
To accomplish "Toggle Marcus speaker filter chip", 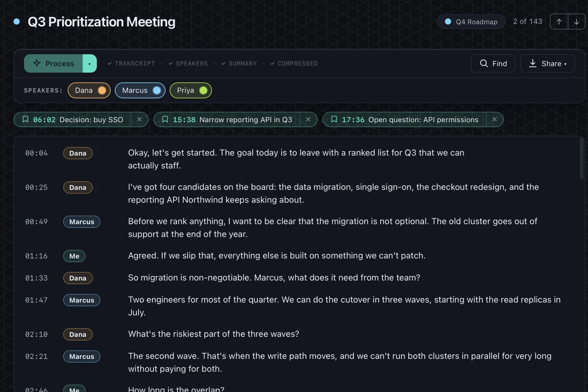I will pos(140,90).
